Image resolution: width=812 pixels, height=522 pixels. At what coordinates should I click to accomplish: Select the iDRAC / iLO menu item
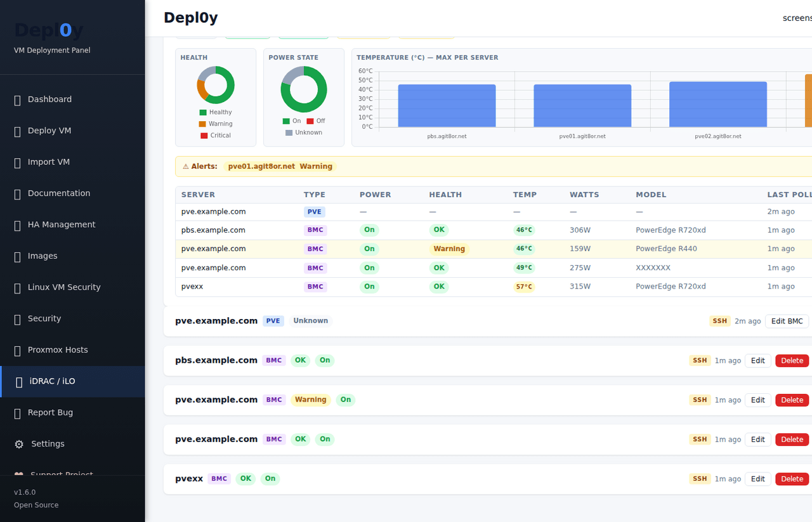click(x=72, y=382)
